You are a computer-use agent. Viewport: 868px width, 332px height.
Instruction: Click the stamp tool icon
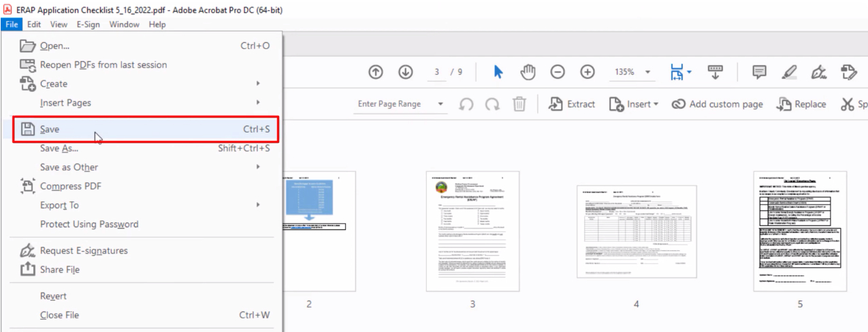click(x=848, y=71)
